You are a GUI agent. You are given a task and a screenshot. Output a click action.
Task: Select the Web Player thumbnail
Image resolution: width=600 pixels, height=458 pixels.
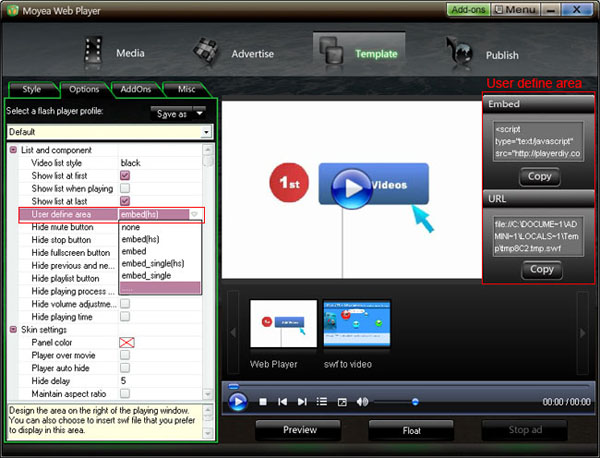[x=283, y=324]
